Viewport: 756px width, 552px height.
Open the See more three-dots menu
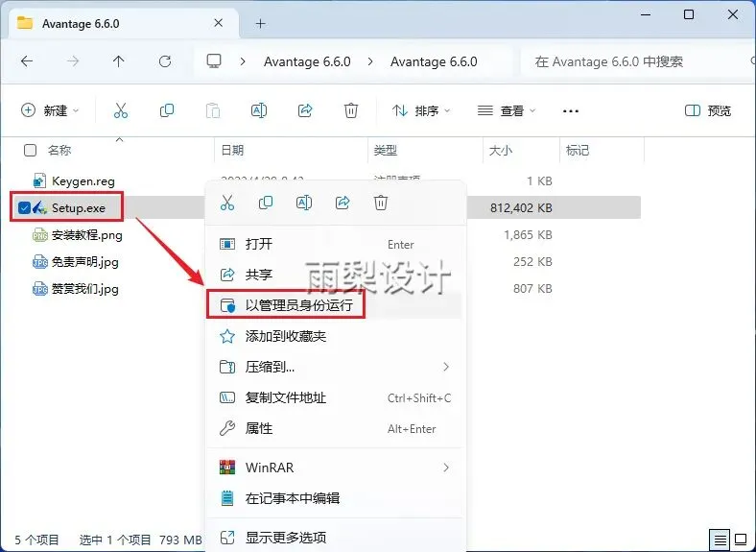(571, 111)
